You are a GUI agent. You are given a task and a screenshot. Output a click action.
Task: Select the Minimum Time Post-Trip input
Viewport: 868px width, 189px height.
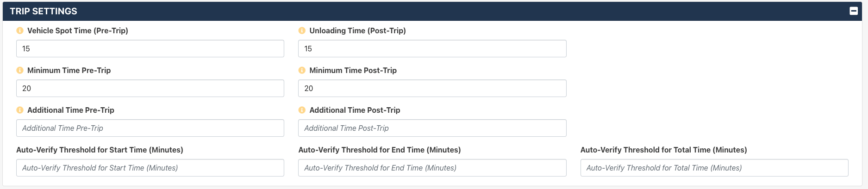click(432, 88)
